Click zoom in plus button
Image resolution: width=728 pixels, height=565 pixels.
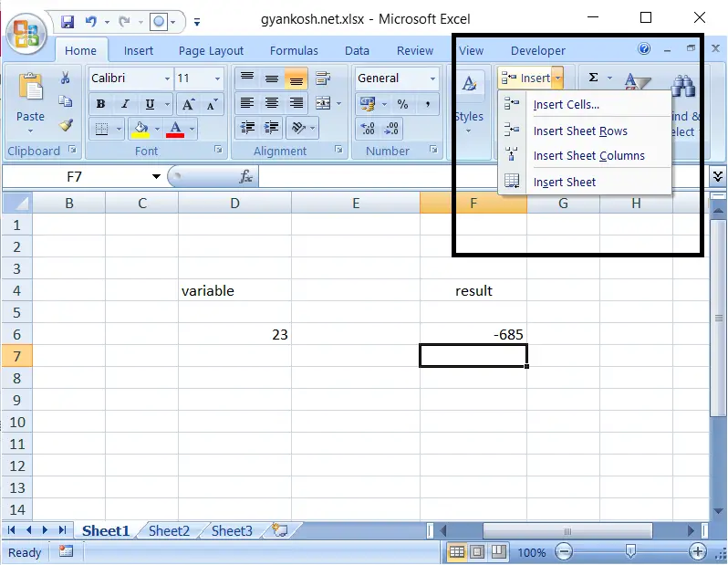697,552
